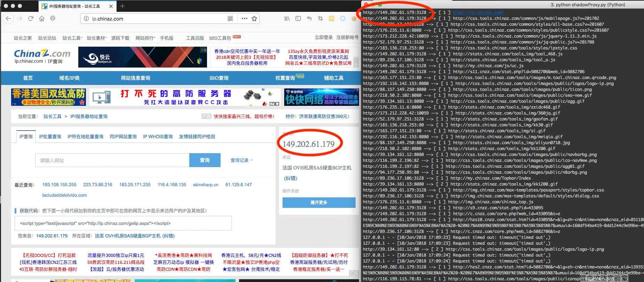The width and height of the screenshot is (644, 282).
Task: Click the 3. python shadowProxy.py terminal title
Action: (x=588, y=5)
